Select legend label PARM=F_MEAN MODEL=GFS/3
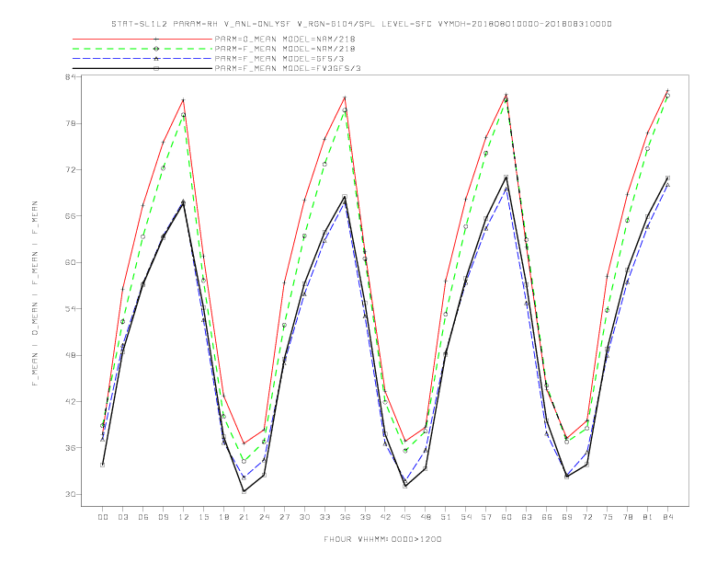 click(x=279, y=59)
